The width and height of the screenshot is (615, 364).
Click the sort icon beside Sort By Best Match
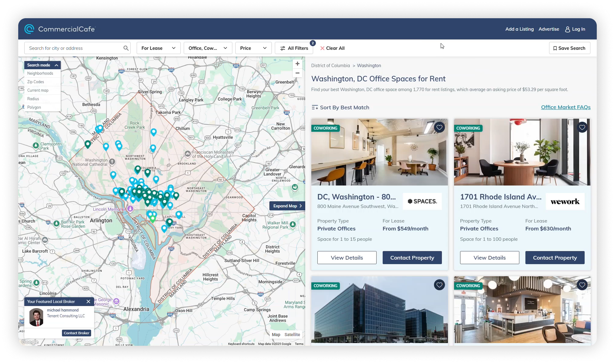pos(315,107)
